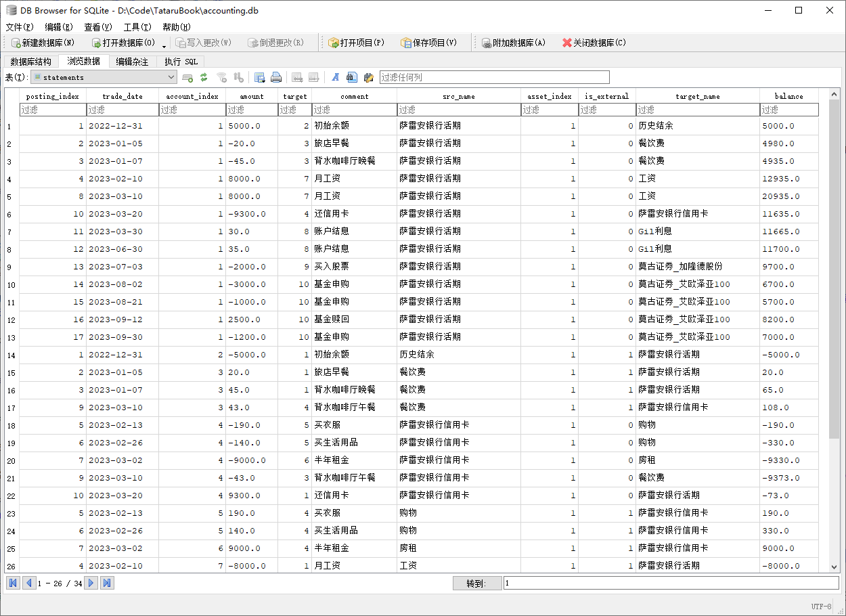Open the 文件(F) menu
This screenshot has width=846, height=616.
pyautogui.click(x=20, y=27)
